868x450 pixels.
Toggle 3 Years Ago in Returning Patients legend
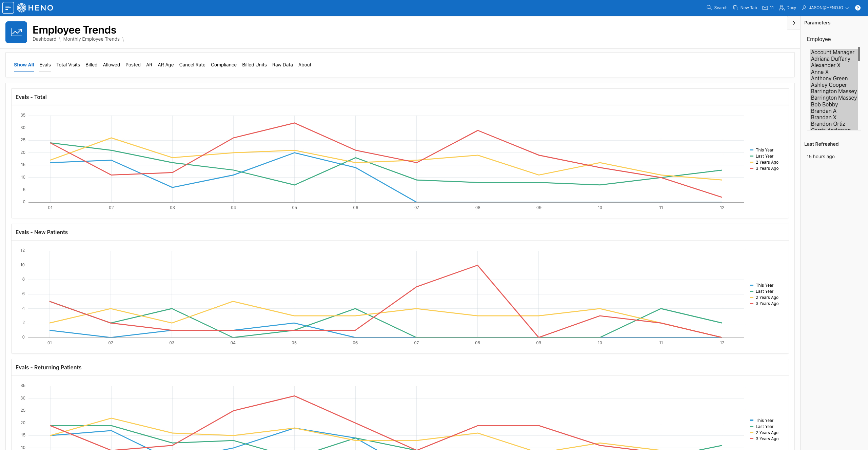[x=764, y=439]
